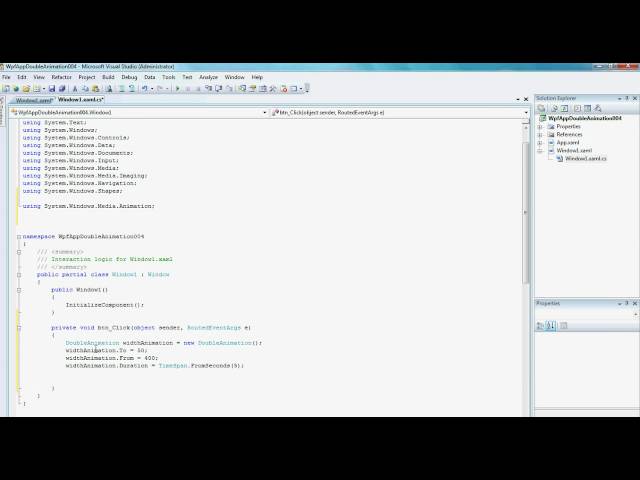
Task: Click the New Project toolbar icon
Action: 6,88
